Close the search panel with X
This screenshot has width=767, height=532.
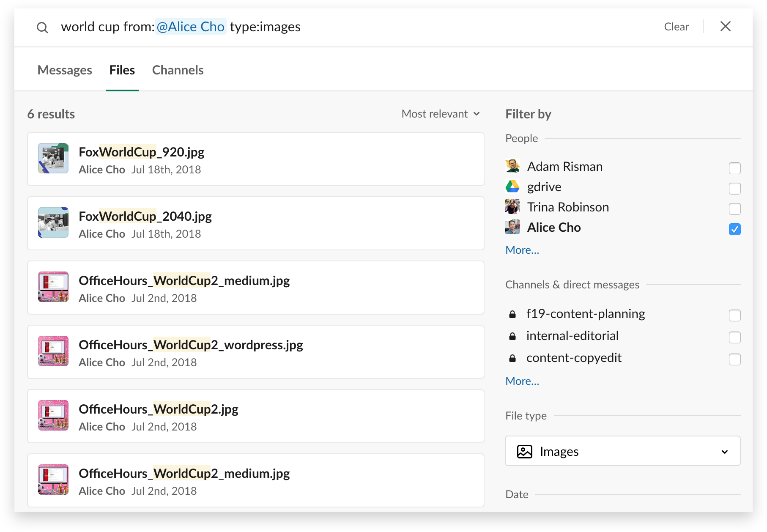(725, 27)
